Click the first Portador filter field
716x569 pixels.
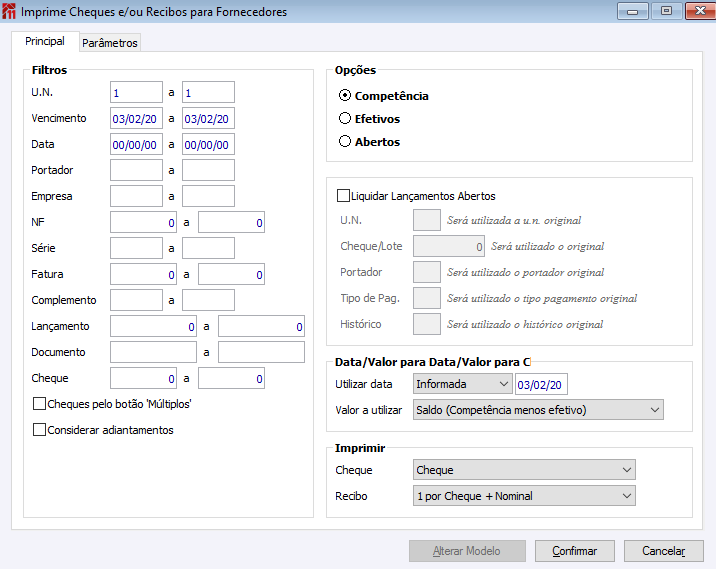pyautogui.click(x=135, y=170)
